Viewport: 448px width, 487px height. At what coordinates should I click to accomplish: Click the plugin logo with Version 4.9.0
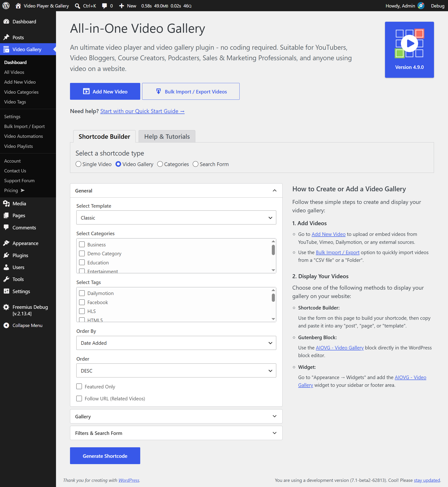[x=409, y=50]
